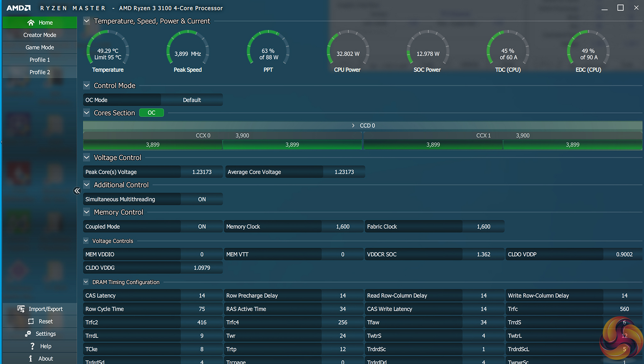Toggle the green OC badge in Cores Section

(x=151, y=113)
